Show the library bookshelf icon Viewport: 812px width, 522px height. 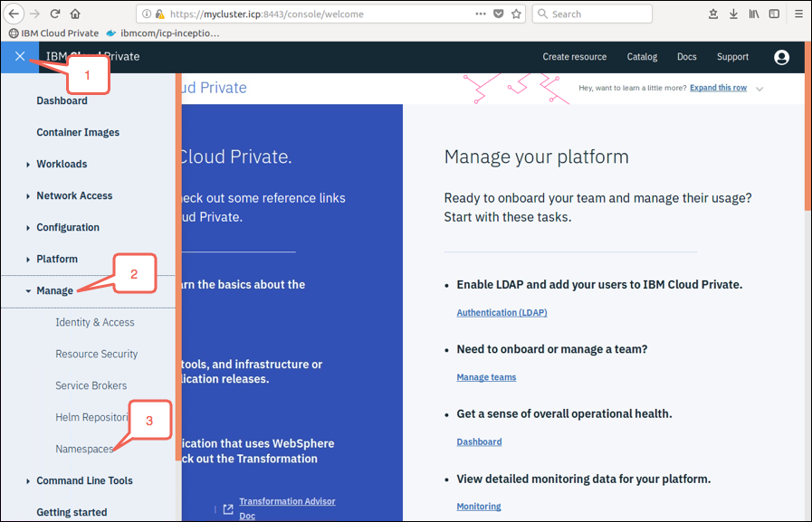753,14
